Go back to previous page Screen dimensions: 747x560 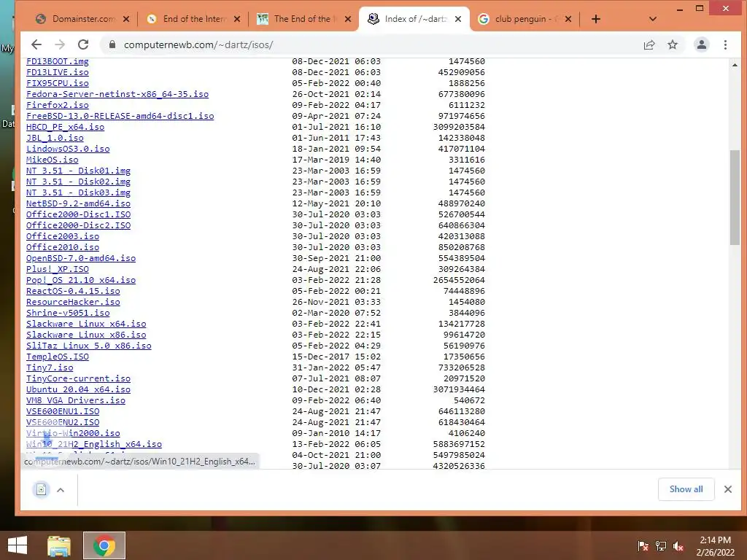pyautogui.click(x=36, y=44)
